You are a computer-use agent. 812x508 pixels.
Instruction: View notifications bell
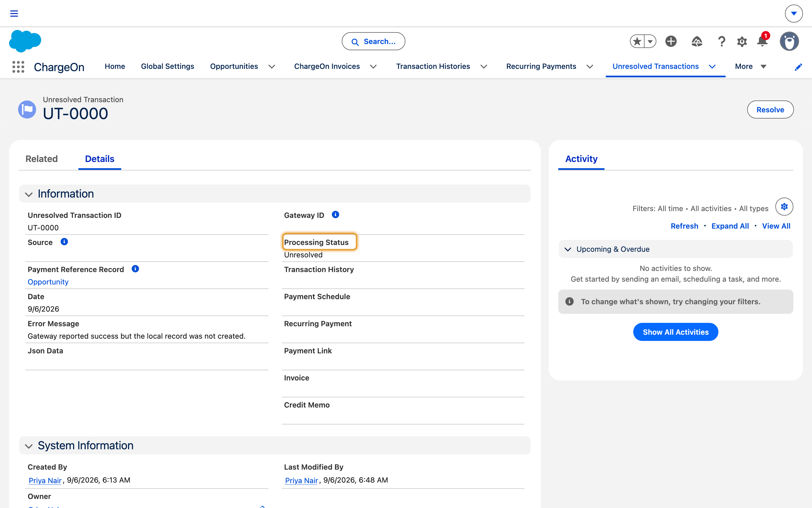[x=762, y=41]
